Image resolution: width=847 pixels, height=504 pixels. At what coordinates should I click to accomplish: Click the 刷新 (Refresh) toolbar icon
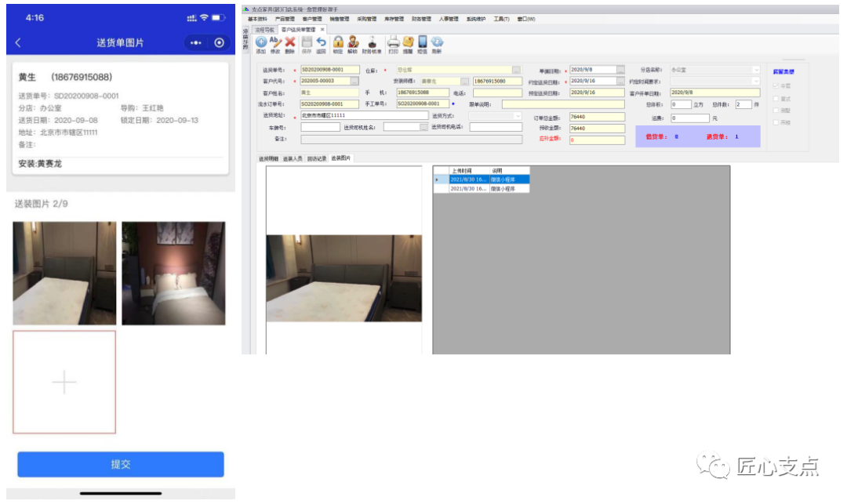(437, 44)
